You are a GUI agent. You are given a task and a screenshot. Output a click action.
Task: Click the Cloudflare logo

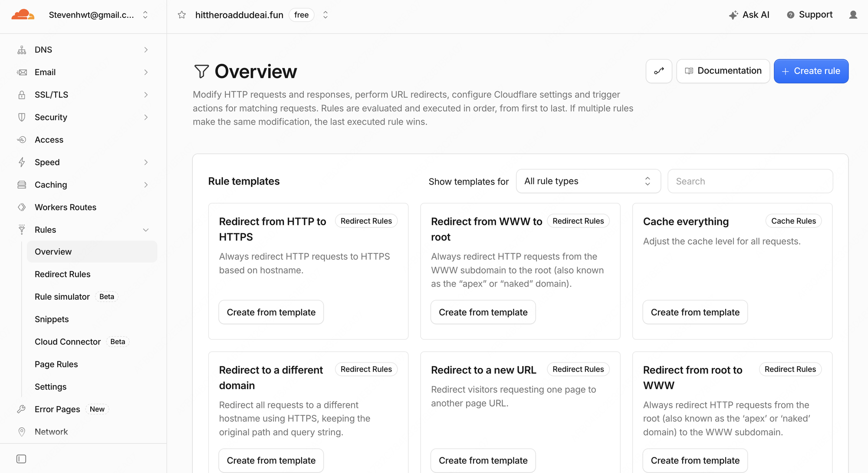click(x=23, y=15)
